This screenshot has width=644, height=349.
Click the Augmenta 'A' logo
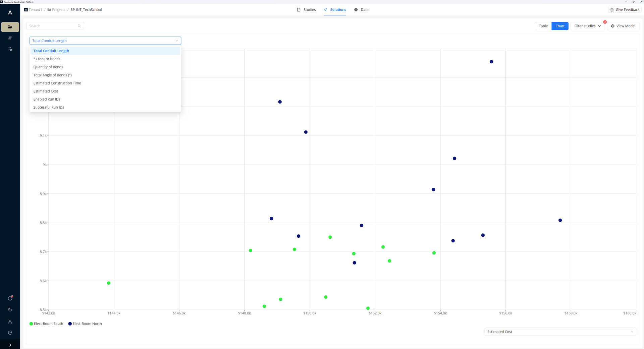10,13
